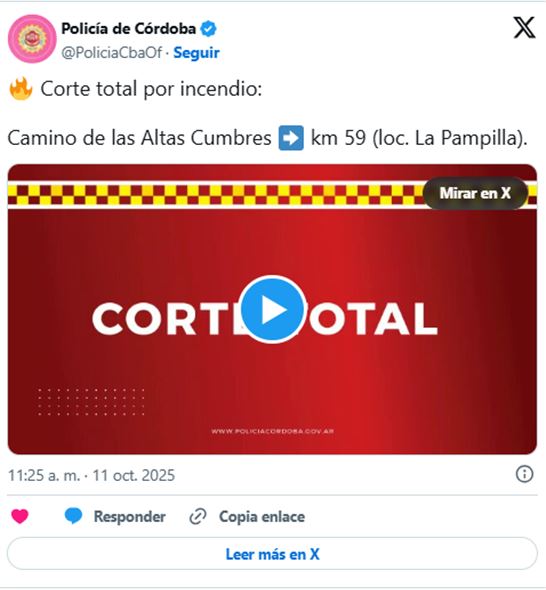546x590 pixels.
Task: Click the X logo icon
Action: (524, 27)
